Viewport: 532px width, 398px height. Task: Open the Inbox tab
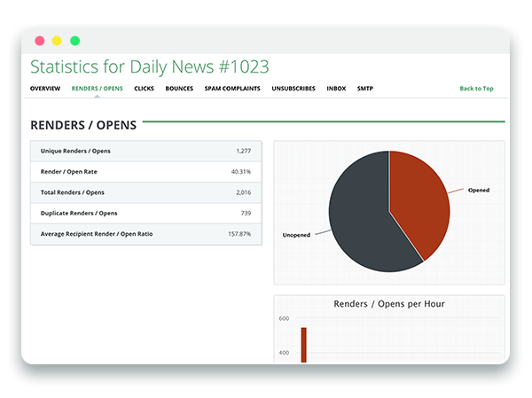[x=336, y=89]
